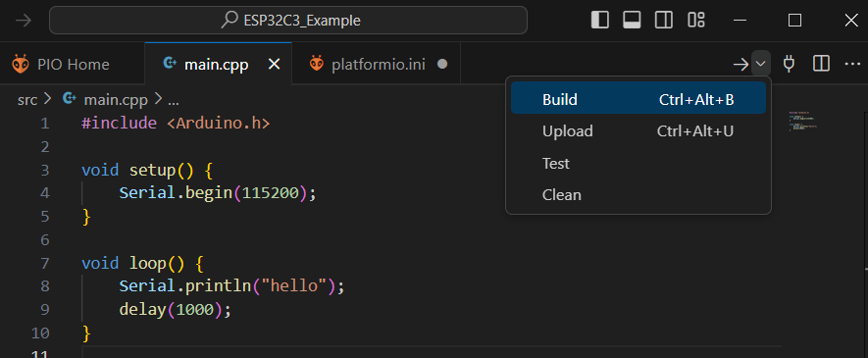Viewport: 868px width, 358px height.
Task: Click the ESP32C3_Example search box
Action: [288, 21]
